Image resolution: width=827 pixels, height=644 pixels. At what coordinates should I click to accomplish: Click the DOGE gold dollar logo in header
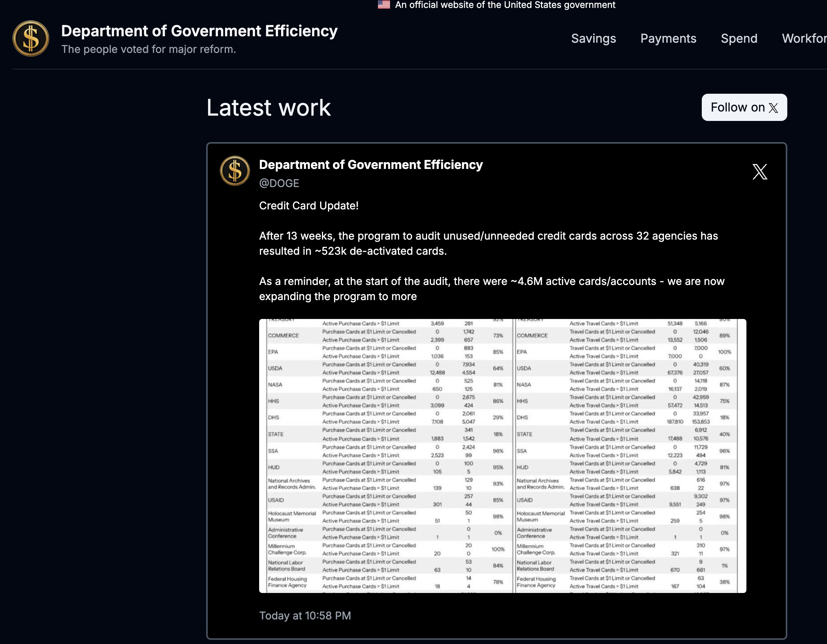(x=31, y=39)
